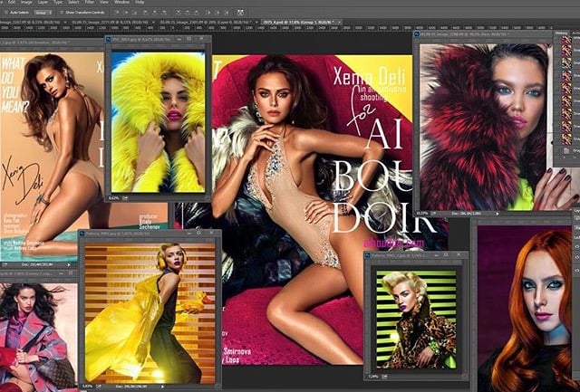This screenshot has height=392, width=580.
Task: Click the Align bottom edges icon
Action: (x=135, y=13)
